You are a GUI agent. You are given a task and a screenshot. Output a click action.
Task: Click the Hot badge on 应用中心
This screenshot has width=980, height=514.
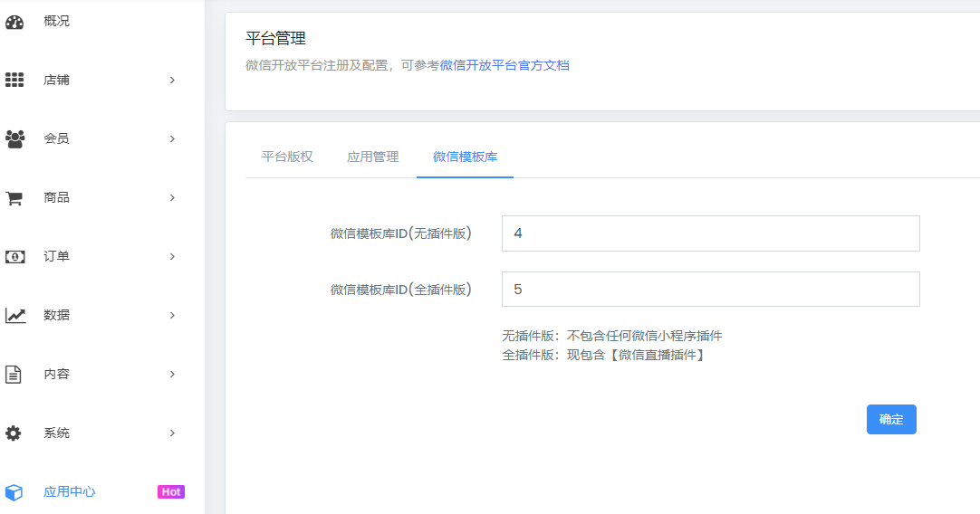[x=170, y=492]
